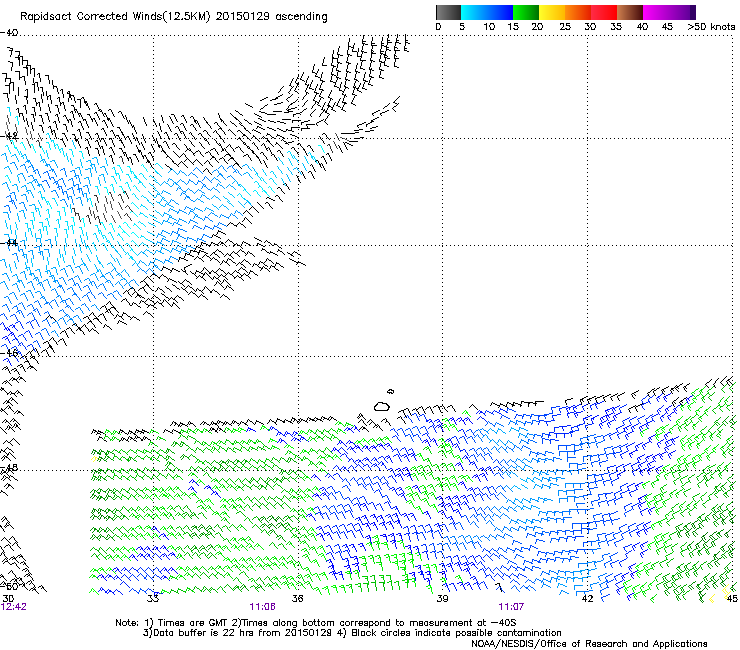Click the '11:06' purple time label
The width and height of the screenshot is (740, 650).
(x=262, y=607)
